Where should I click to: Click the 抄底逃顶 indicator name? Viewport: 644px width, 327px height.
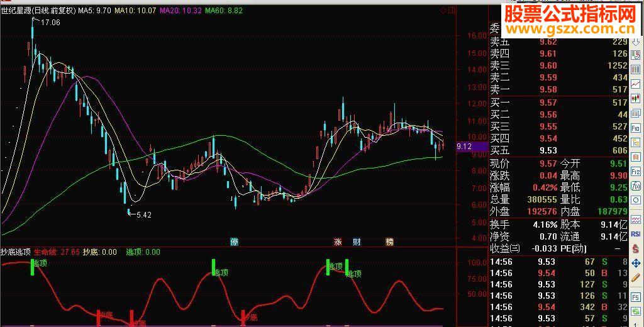16,252
